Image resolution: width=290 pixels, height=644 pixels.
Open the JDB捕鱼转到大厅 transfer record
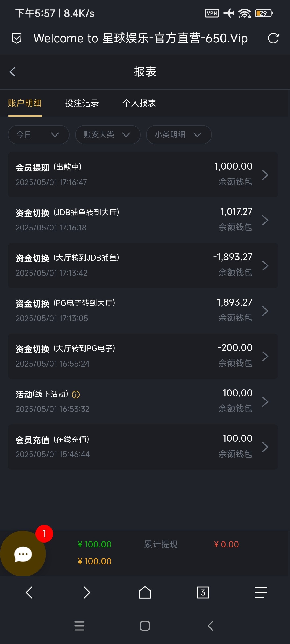(143, 220)
